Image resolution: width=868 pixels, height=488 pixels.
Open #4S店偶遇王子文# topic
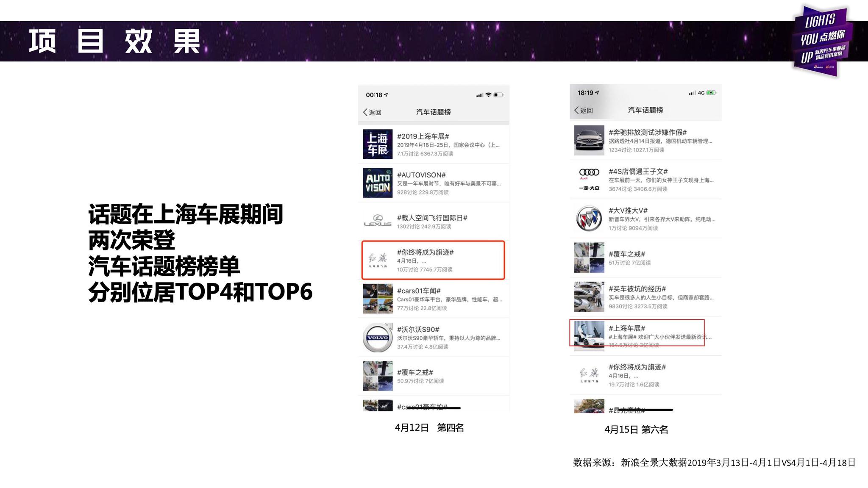pyautogui.click(x=638, y=172)
